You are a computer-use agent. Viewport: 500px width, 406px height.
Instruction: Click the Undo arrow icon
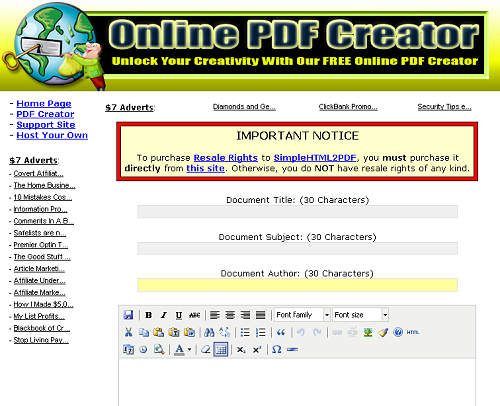click(x=301, y=332)
